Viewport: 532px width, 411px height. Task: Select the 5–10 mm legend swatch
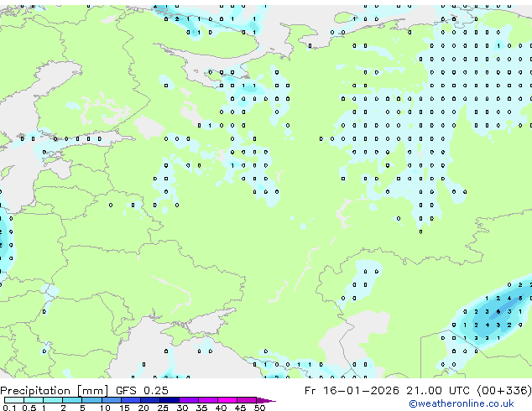(x=92, y=400)
